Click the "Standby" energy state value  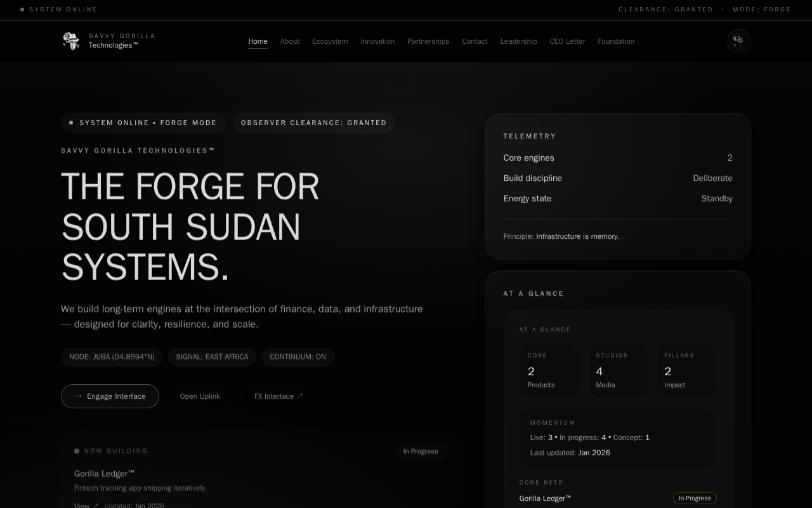[x=717, y=199]
